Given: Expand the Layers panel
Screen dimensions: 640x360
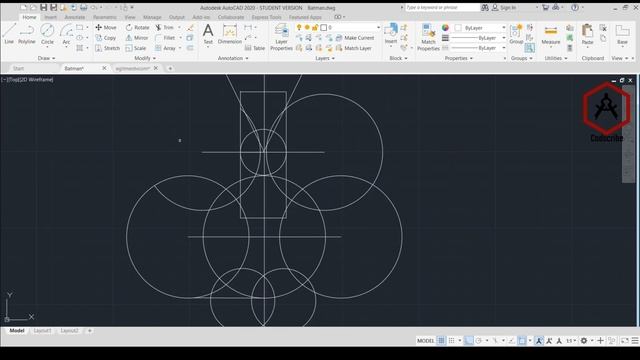Looking at the screenshot, I should click(325, 58).
